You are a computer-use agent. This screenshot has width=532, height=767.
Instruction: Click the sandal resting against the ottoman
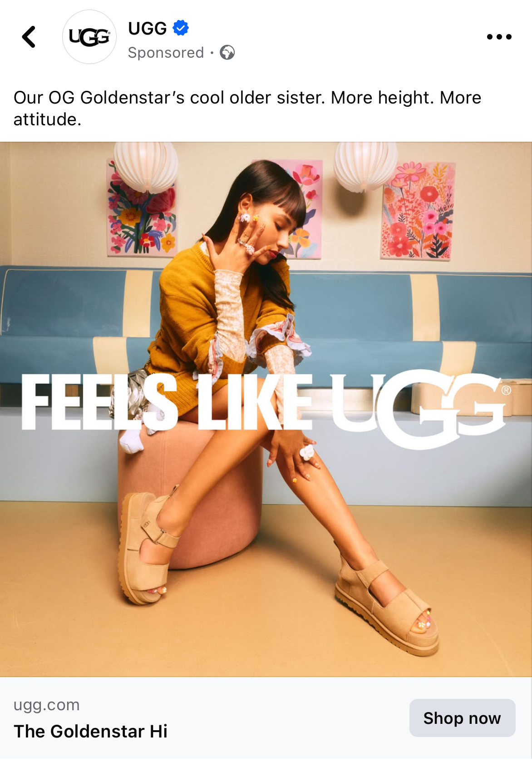148,547
